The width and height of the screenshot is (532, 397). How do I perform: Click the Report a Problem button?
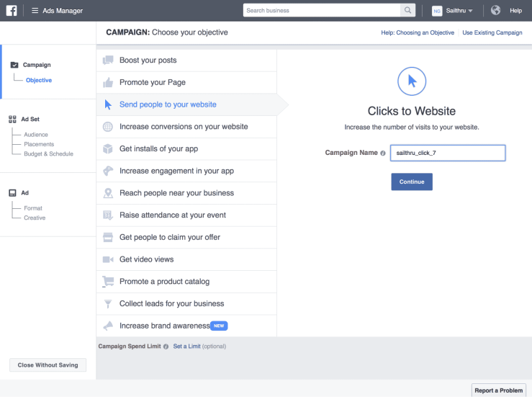[x=499, y=390]
